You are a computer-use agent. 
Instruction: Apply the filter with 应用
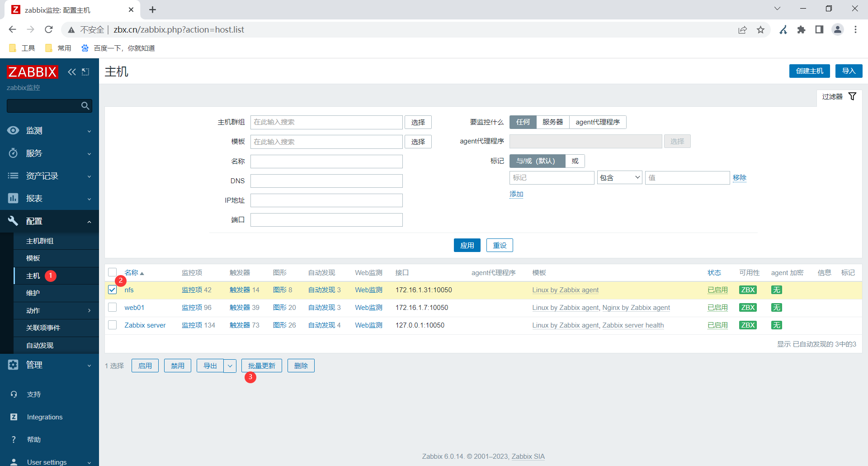467,245
